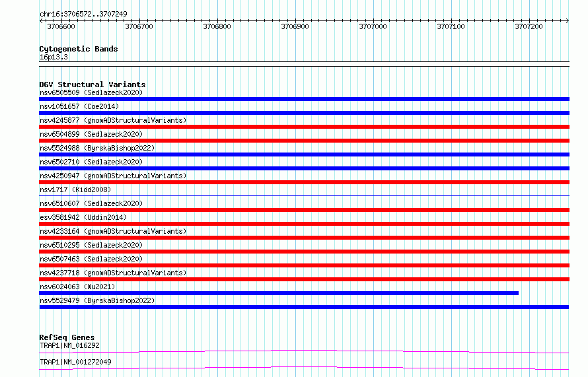The image size is (588, 377).
Task: Select the red bar under nsv6510607
Action: (304, 210)
